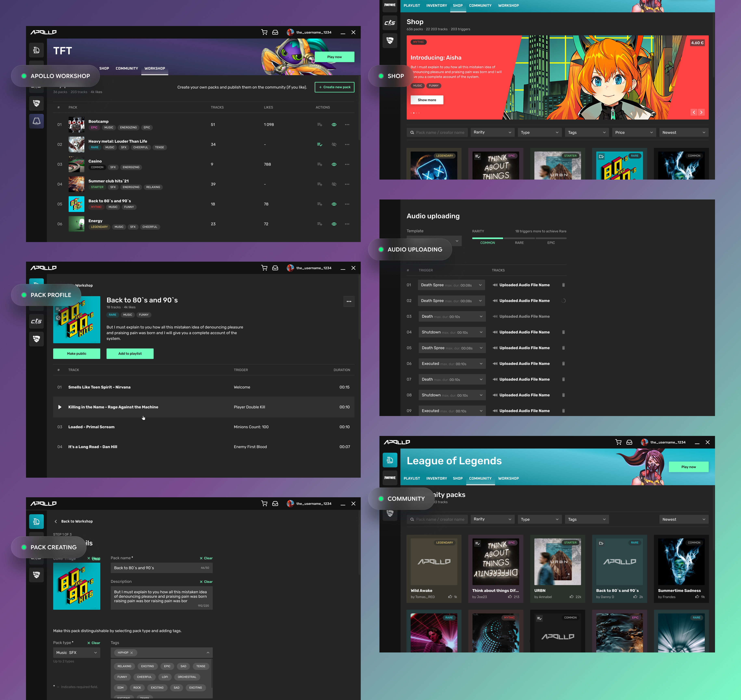741x700 pixels.
Task: Click the Make public button
Action: pos(77,354)
